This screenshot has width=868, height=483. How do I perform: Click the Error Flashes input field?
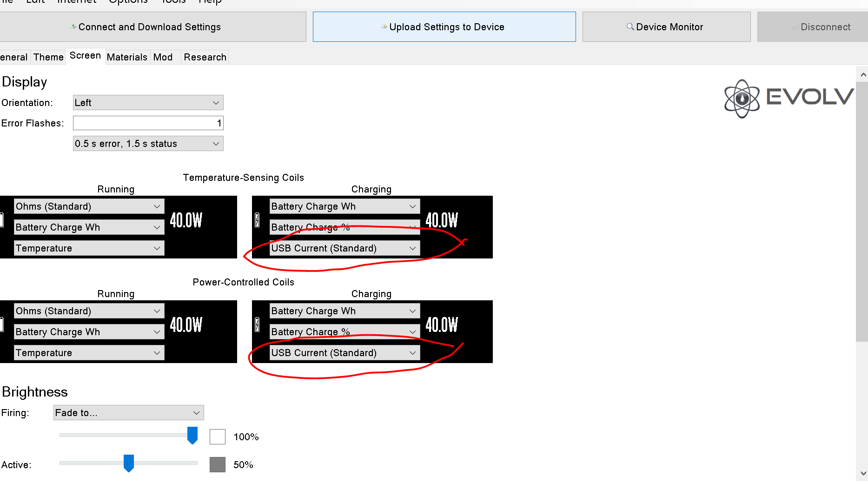(x=148, y=123)
